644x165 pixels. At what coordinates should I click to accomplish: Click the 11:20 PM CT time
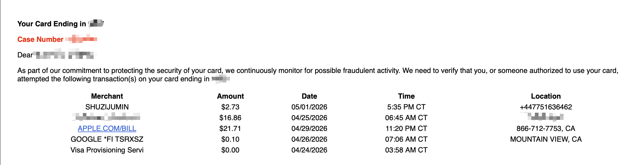pos(406,129)
